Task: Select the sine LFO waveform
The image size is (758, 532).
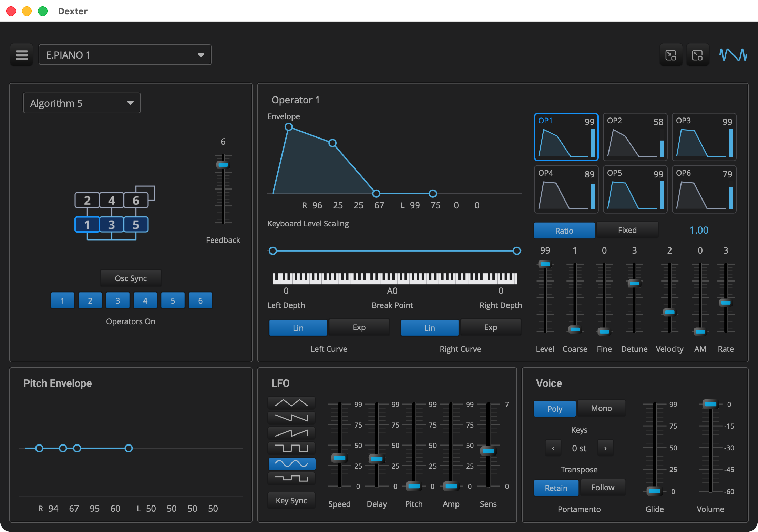Action: [291, 464]
